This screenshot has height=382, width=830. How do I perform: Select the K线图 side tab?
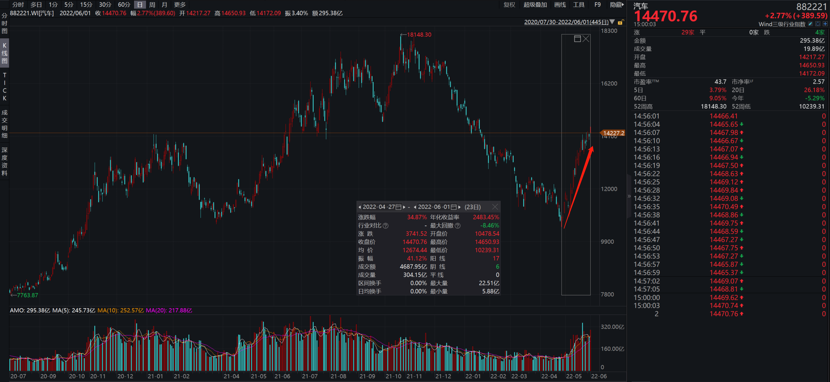[4, 53]
